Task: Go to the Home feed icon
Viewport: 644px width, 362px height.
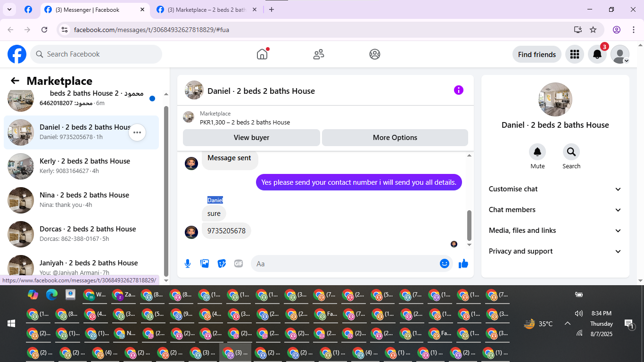Action: pyautogui.click(x=262, y=54)
